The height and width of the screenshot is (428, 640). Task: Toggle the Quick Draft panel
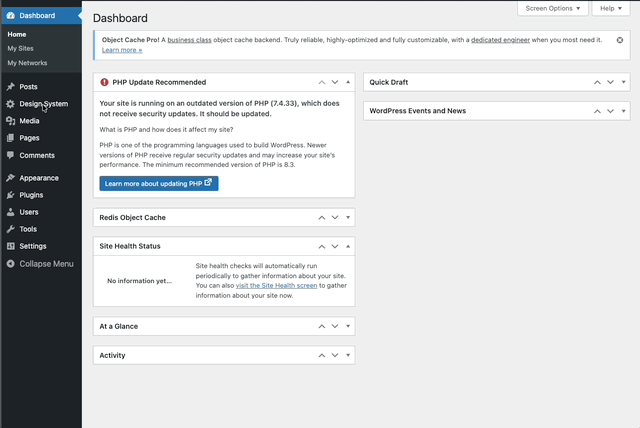623,82
